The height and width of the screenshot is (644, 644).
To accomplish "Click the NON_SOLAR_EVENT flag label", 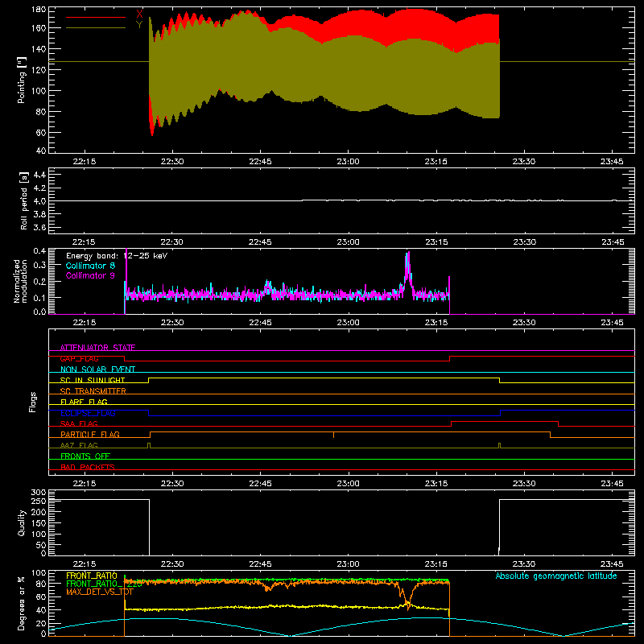I will click(x=97, y=369).
